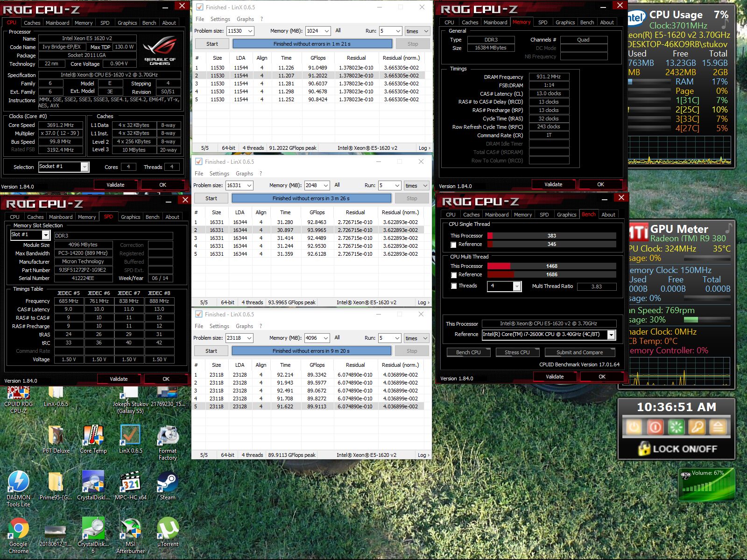Open the 20180612_1... image file
747x560 pixels.
coord(55,534)
